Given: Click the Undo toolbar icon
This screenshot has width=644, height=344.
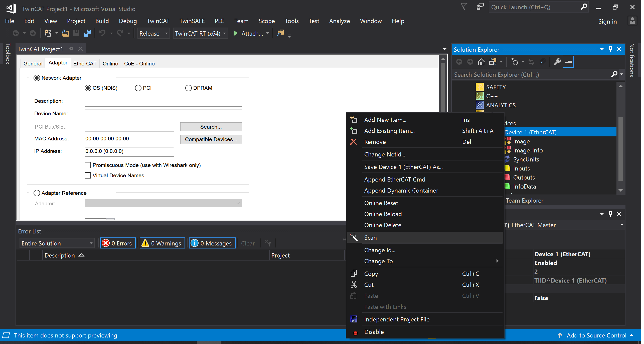Looking at the screenshot, I should [102, 33].
